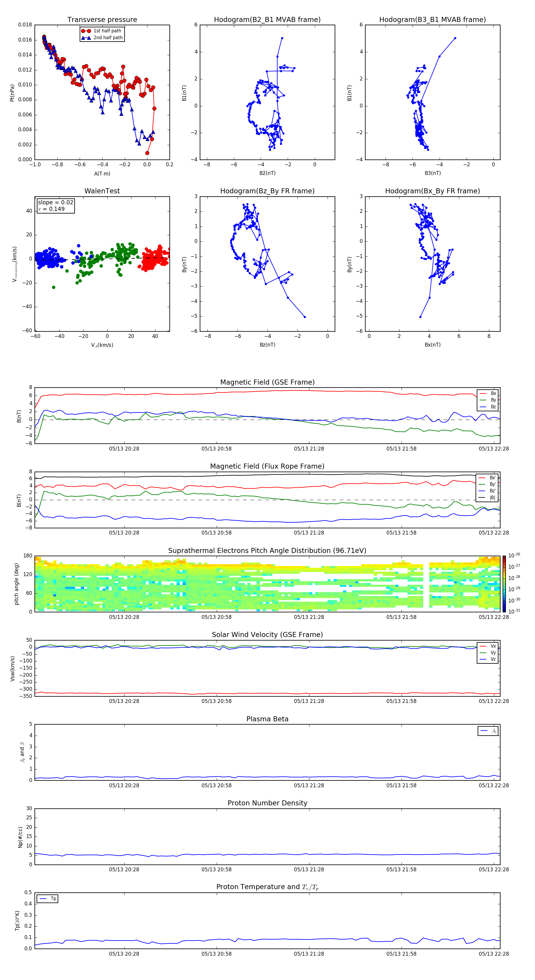Click the endpoint near By −5 in Bz_By hodogram
The width and height of the screenshot is (535, 980).
pos(305,317)
